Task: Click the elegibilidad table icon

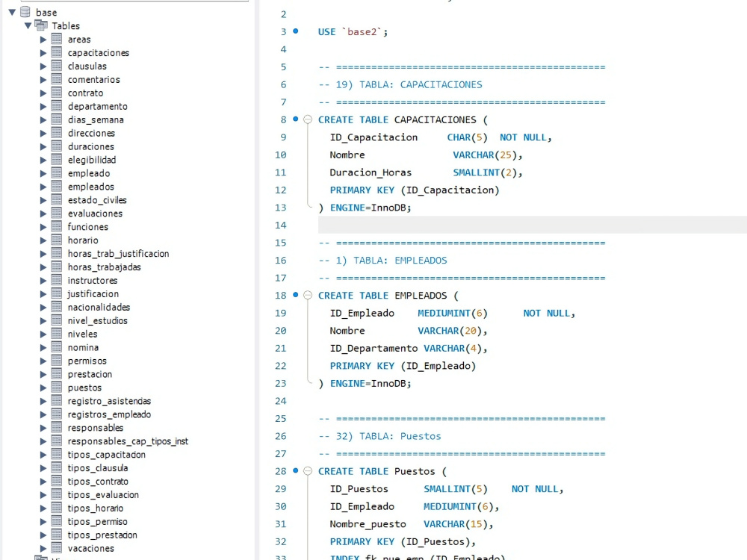Action: coord(57,160)
